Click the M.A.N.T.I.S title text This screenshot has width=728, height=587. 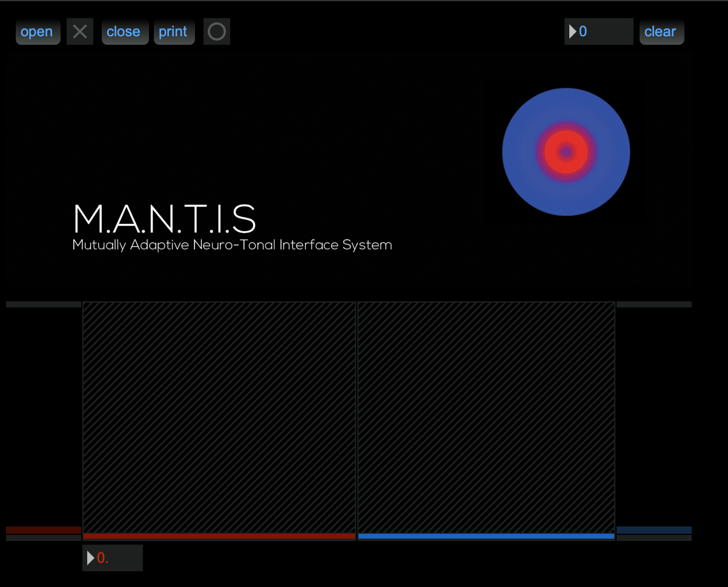coord(165,219)
